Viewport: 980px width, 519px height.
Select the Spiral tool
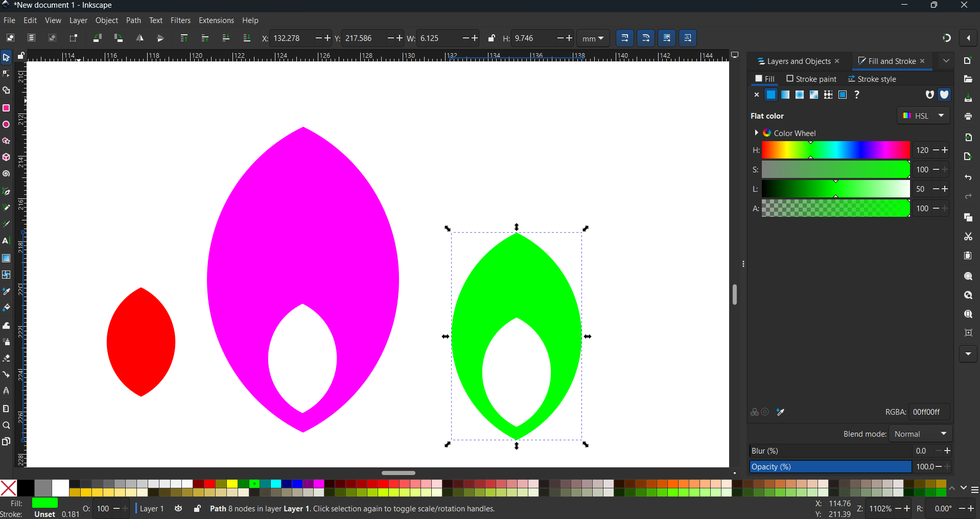click(6, 174)
